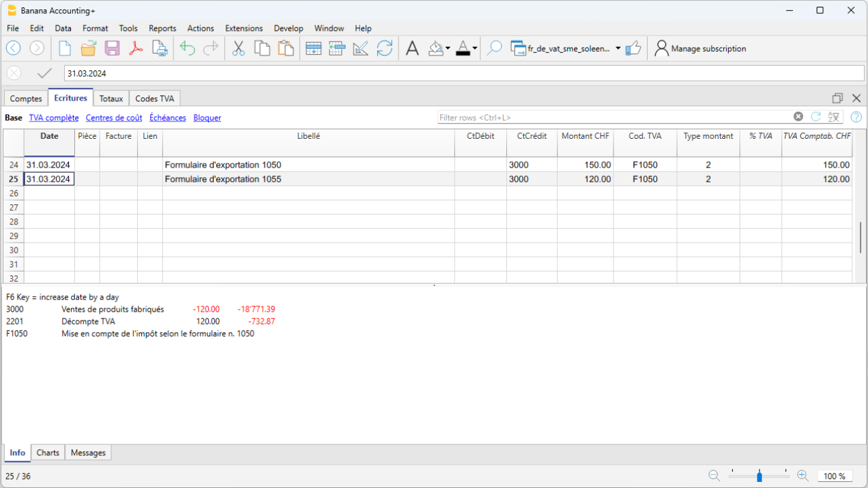Image resolution: width=868 pixels, height=488 pixels.
Task: Open the File menu
Action: (13, 28)
